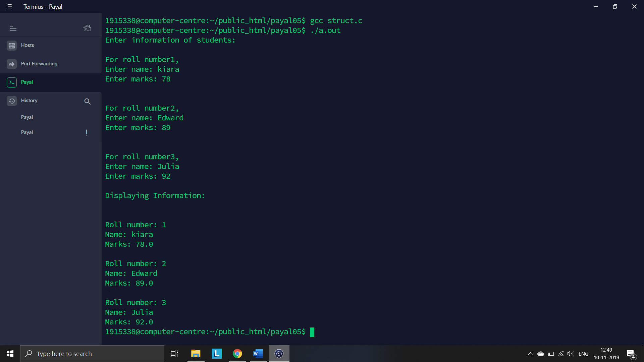Click the terminal cursor at prompt
This screenshot has height=362, width=644.
312,332
